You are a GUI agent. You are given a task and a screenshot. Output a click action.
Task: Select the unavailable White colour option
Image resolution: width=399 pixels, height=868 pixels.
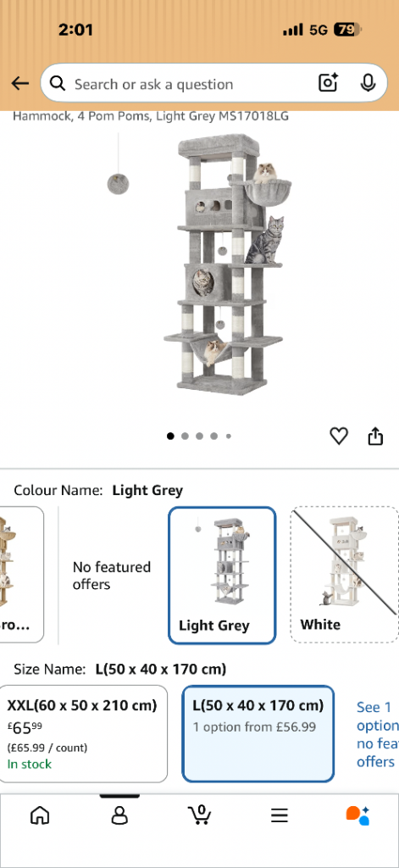pyautogui.click(x=344, y=575)
